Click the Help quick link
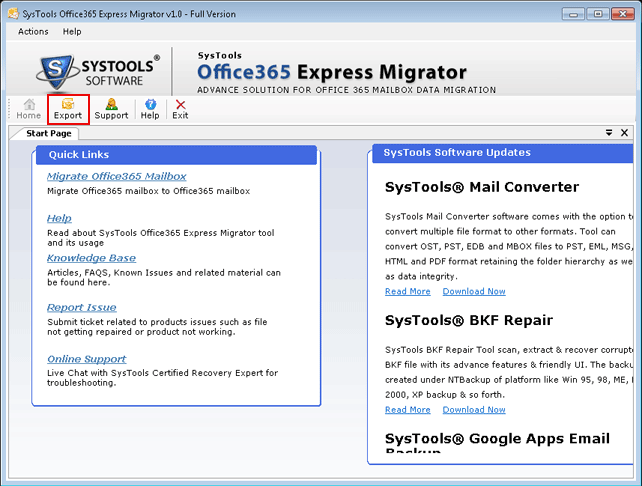This screenshot has height=486, width=642. pos(59,218)
